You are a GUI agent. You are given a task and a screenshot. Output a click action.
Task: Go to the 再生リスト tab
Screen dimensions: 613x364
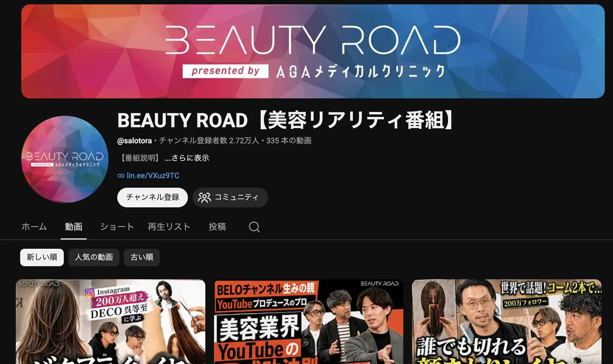pos(169,227)
